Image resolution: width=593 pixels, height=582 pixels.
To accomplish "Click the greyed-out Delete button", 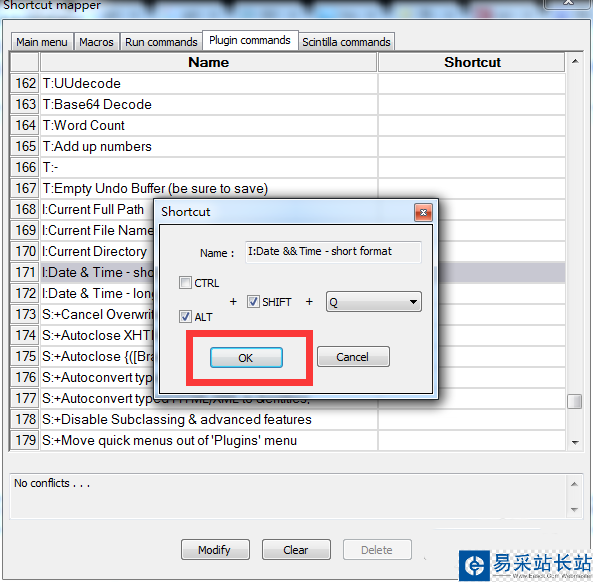I will [x=377, y=549].
